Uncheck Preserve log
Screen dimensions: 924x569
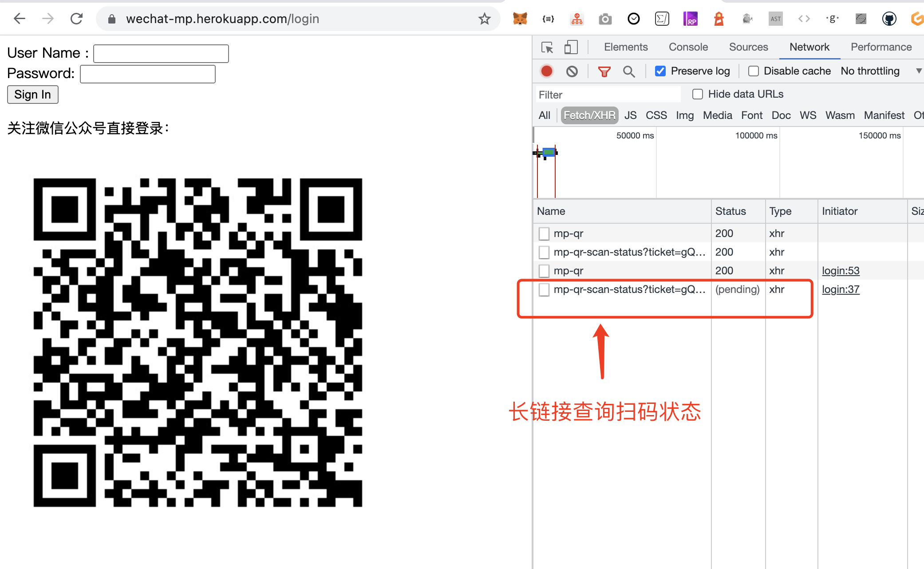660,71
